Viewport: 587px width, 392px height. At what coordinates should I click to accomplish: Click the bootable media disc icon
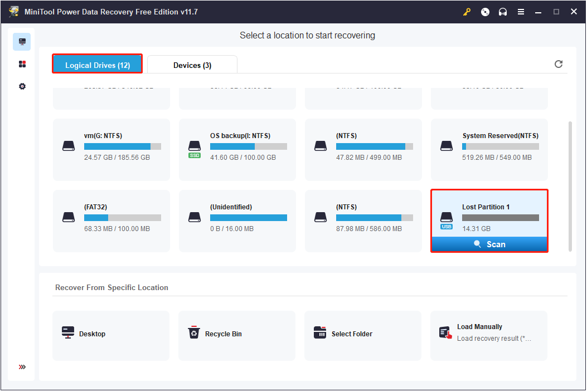coord(485,12)
